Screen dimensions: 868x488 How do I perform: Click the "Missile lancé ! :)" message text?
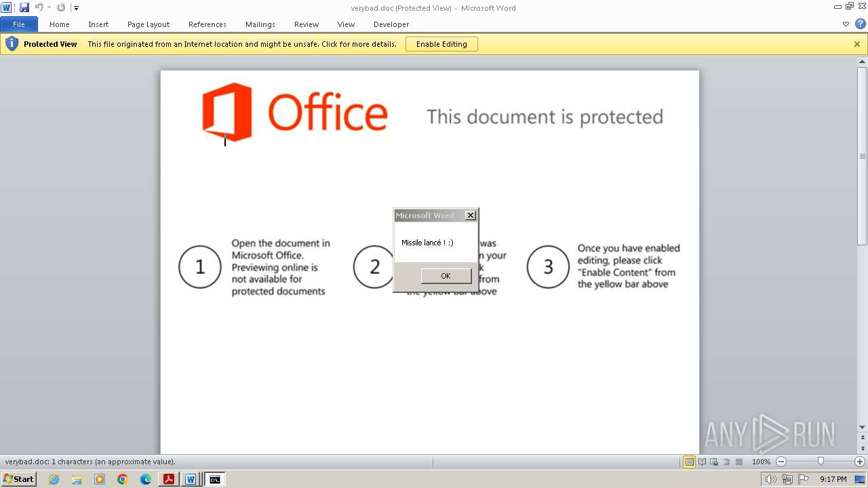pyautogui.click(x=427, y=243)
